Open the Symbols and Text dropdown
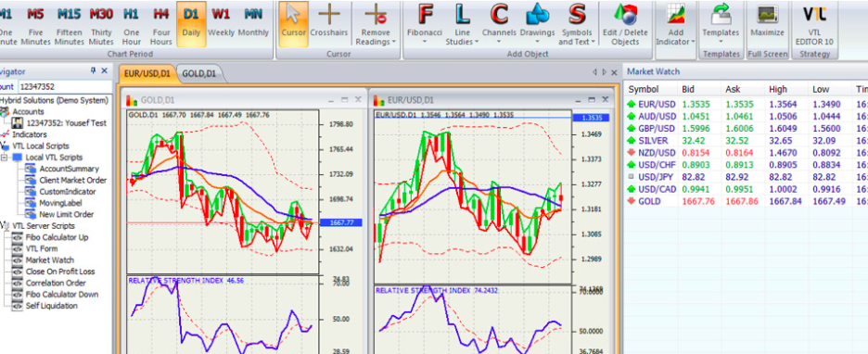This screenshot has height=354, width=868. coord(577,25)
